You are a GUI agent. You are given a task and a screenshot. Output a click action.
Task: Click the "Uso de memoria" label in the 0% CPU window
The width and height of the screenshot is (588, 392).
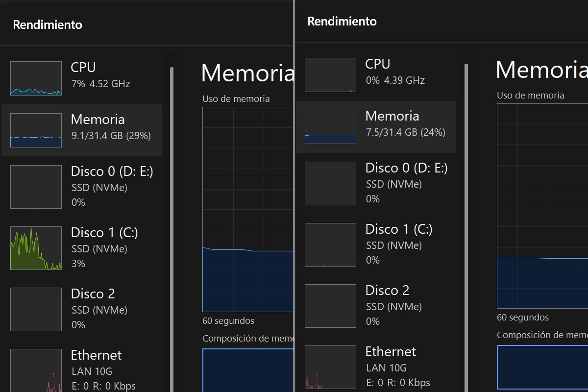point(531,96)
